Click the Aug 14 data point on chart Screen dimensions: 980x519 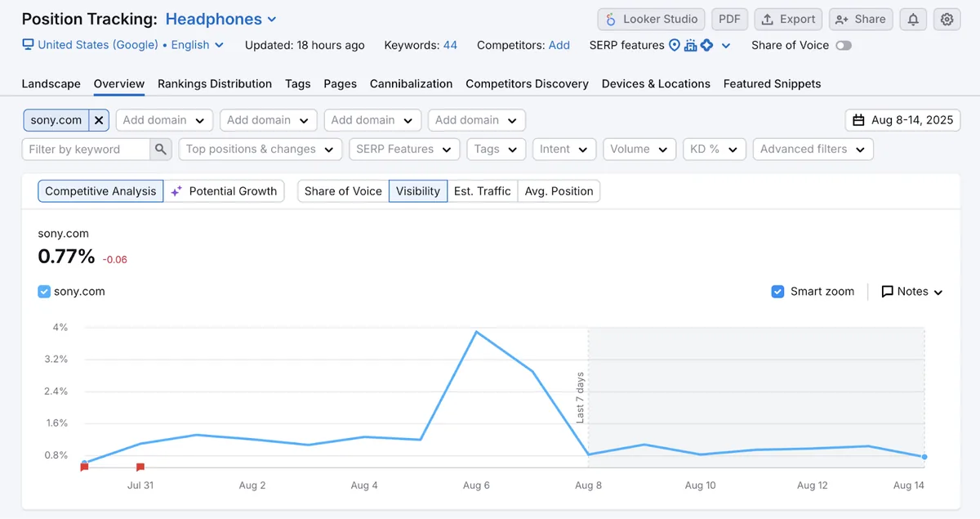[x=924, y=457]
